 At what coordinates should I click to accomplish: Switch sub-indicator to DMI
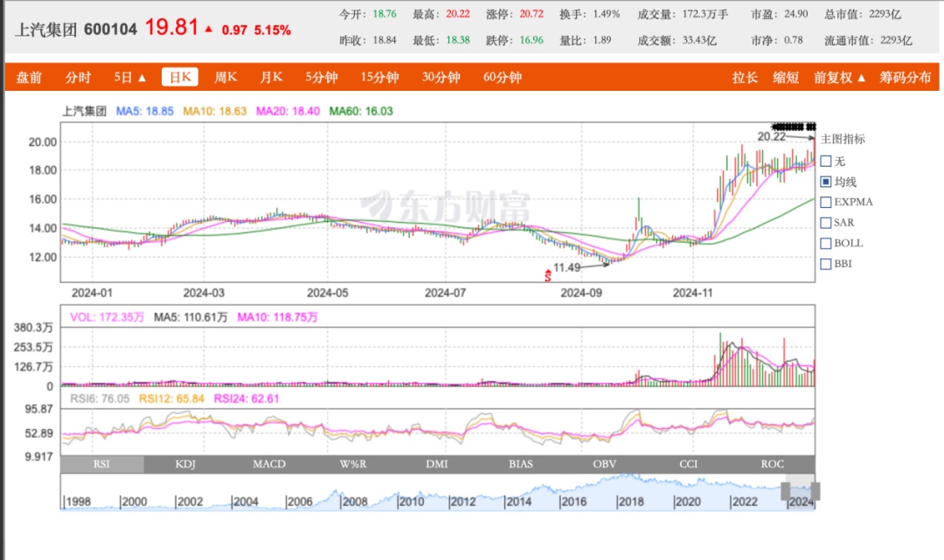tap(436, 464)
